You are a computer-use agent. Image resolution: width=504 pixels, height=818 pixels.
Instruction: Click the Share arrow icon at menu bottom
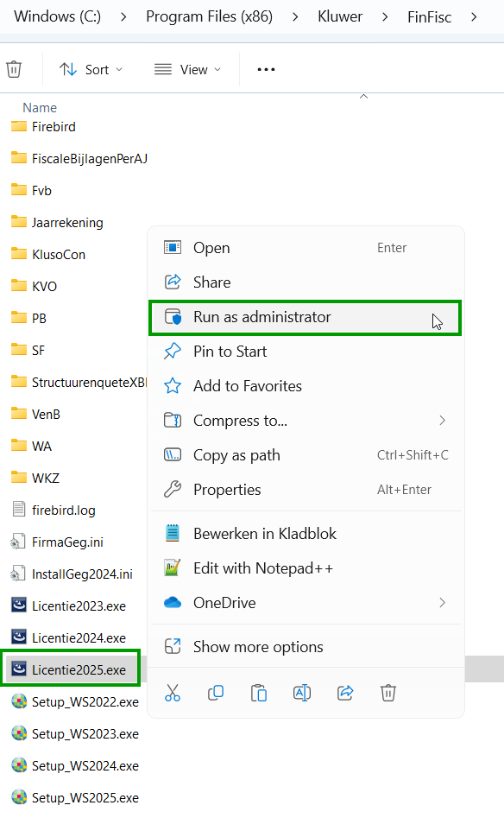[x=345, y=693]
